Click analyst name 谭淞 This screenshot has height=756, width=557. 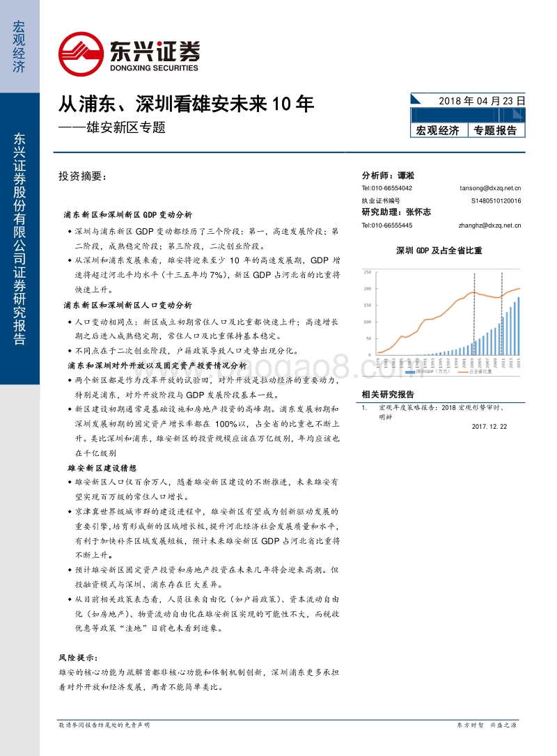(406, 175)
